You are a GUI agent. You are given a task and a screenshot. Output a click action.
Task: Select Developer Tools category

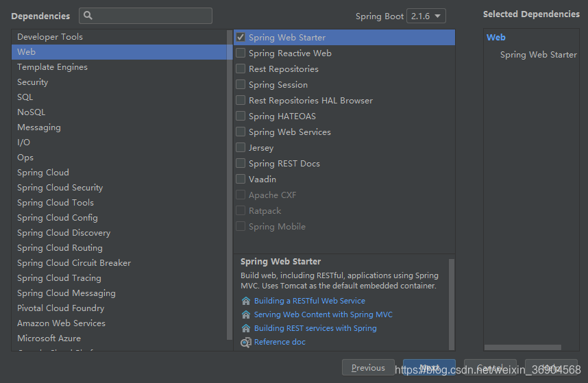tap(119, 37)
